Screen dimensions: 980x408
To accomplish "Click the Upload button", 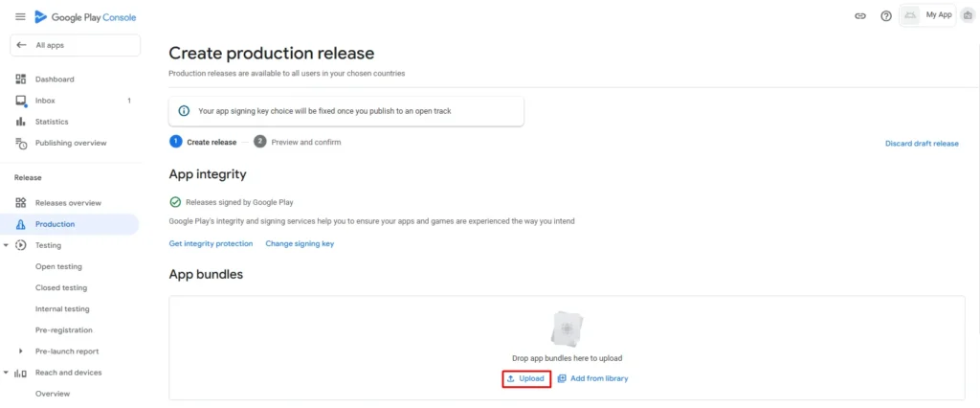I will 525,378.
